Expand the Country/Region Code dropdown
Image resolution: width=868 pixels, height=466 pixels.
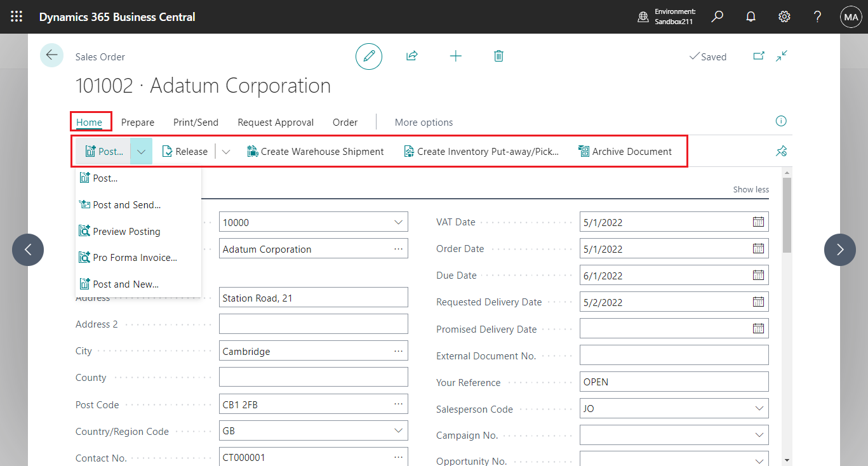coord(398,431)
